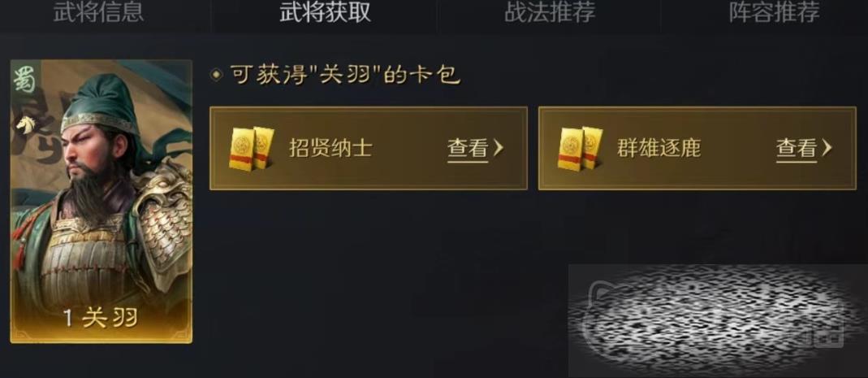This screenshot has height=378, width=868.
Task: Click the diamond bullet beside 可获得 header
Action: coord(217,74)
